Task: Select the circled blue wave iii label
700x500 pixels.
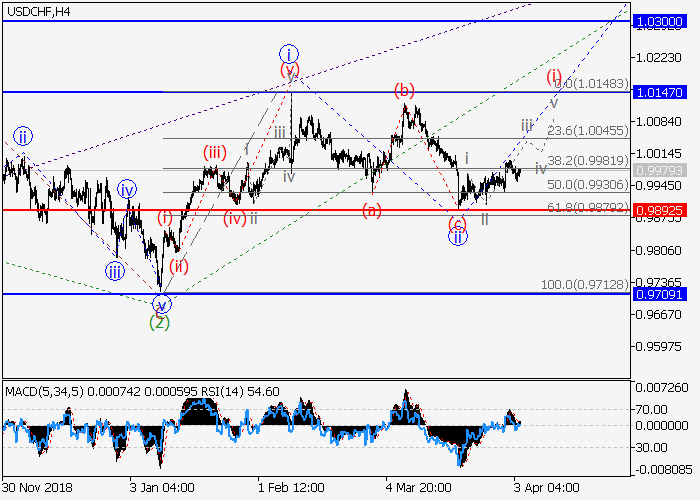Action: coord(117,270)
